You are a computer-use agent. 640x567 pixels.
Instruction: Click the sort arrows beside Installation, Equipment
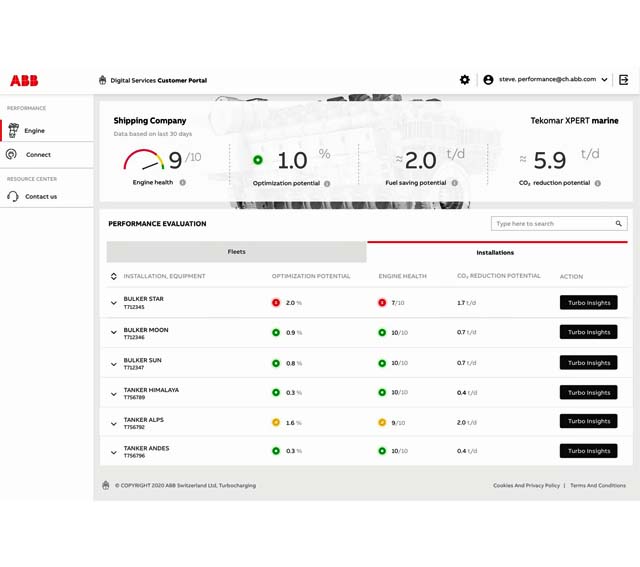pos(113,276)
